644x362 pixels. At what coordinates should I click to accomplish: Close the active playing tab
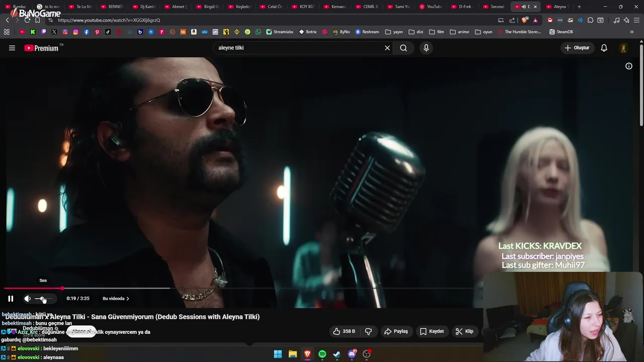point(535,7)
